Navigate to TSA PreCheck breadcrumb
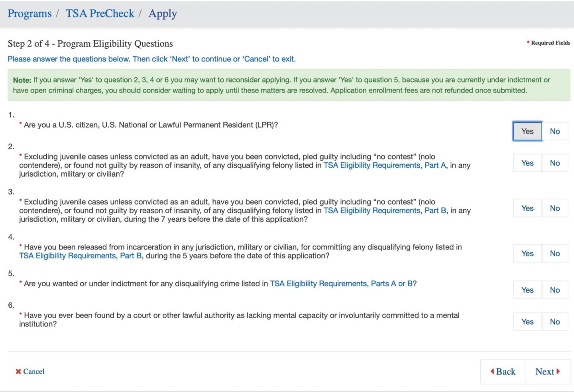 click(100, 14)
